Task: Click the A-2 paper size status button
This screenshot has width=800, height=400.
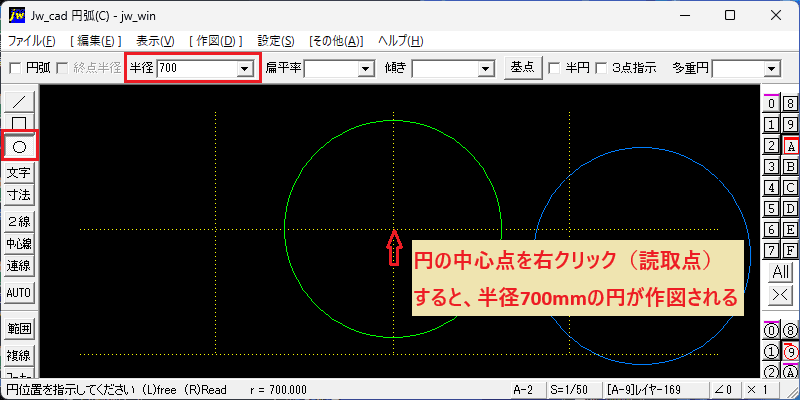Action: [x=528, y=390]
